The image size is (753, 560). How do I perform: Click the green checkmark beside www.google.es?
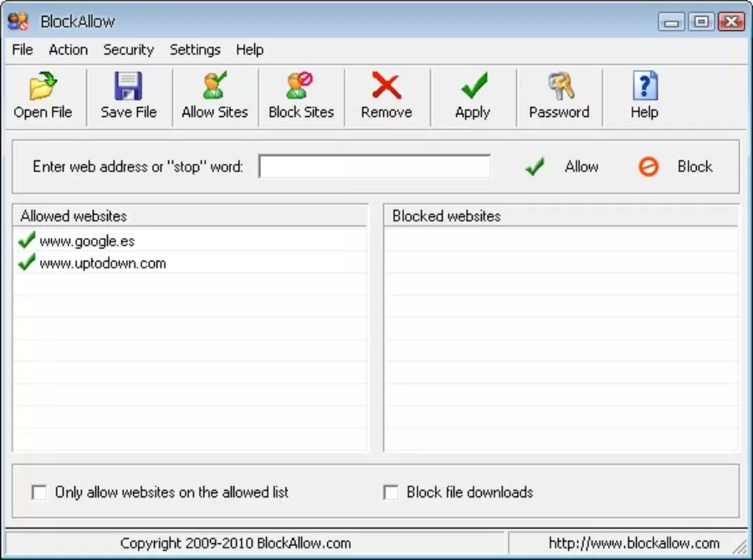pyautogui.click(x=27, y=239)
